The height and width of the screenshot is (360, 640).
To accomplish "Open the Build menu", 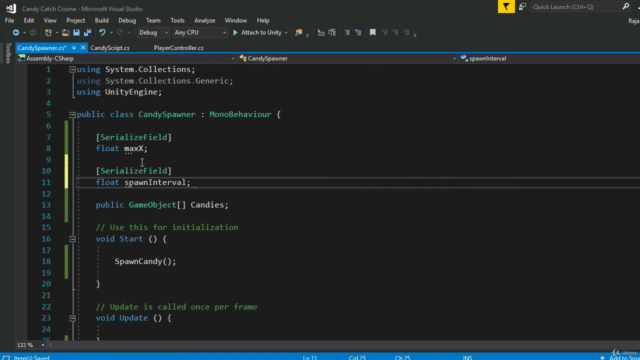I will pos(102,20).
